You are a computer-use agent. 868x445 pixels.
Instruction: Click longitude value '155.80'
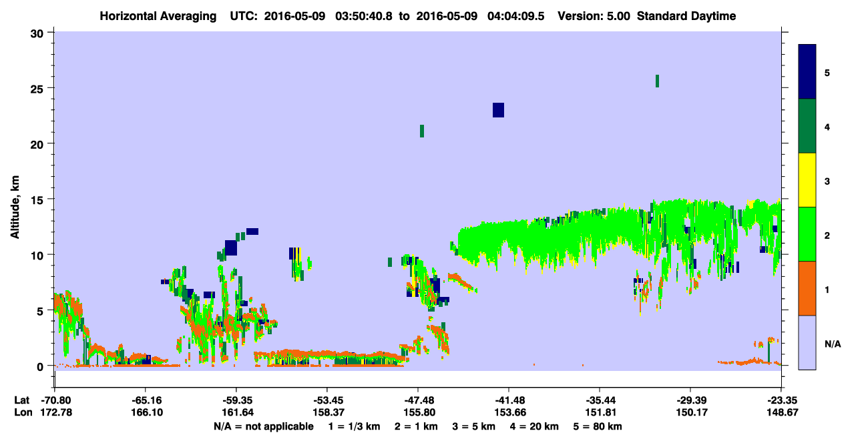tap(418, 412)
